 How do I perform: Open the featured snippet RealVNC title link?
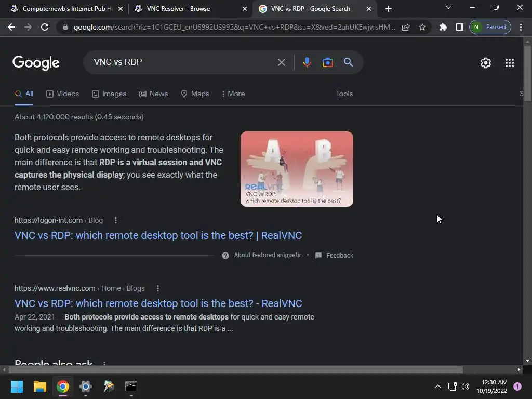coord(158,235)
